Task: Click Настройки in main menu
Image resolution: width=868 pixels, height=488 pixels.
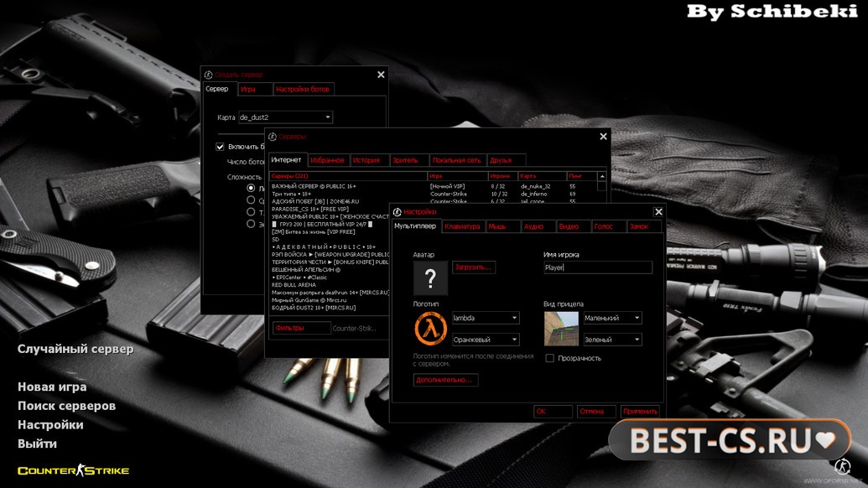Action: pos(50,424)
